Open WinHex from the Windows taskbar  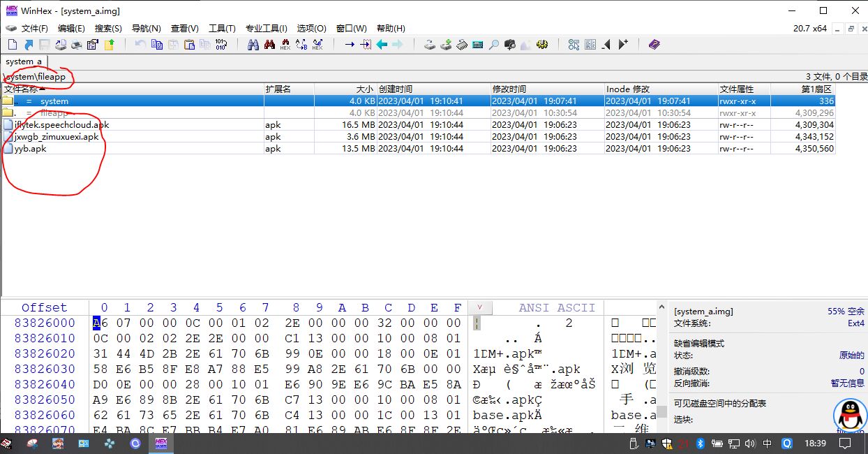(160, 444)
